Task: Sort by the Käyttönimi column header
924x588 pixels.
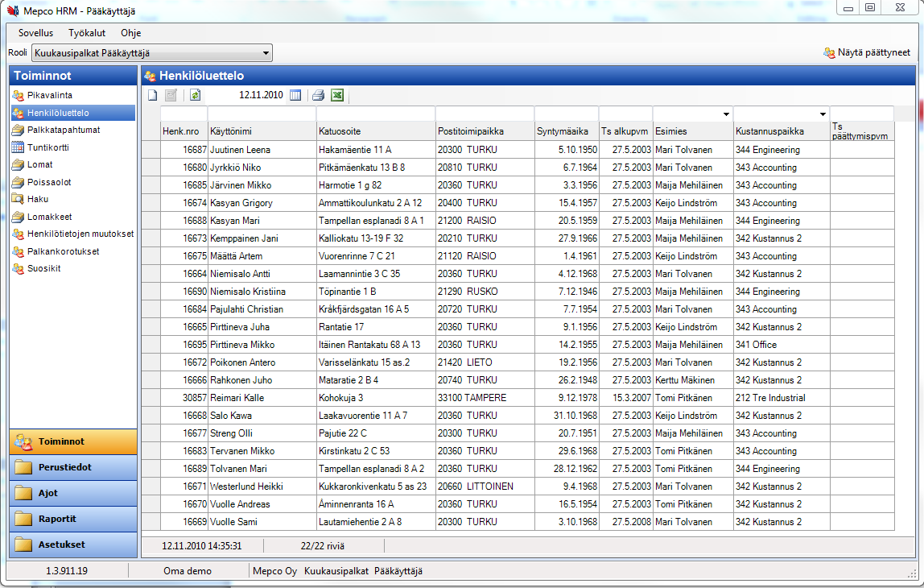Action: pyautogui.click(x=262, y=131)
